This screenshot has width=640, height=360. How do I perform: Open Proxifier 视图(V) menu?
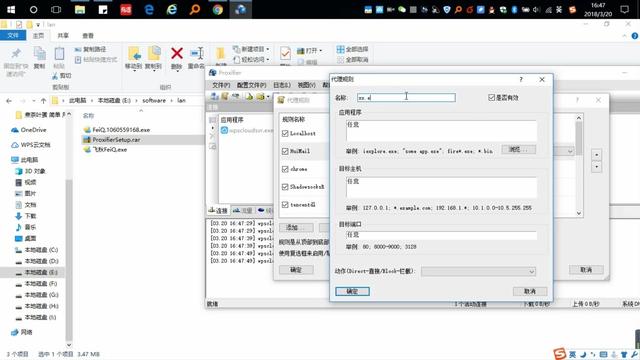(x=307, y=85)
